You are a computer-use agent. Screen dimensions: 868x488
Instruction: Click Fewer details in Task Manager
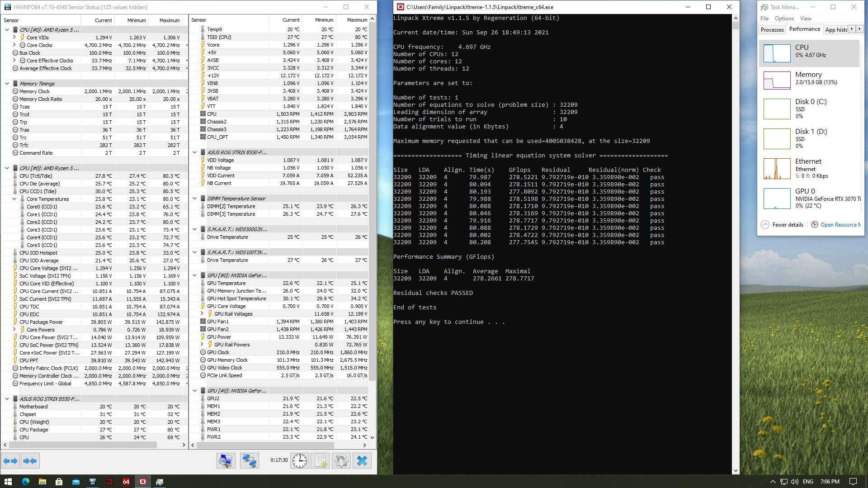(788, 225)
